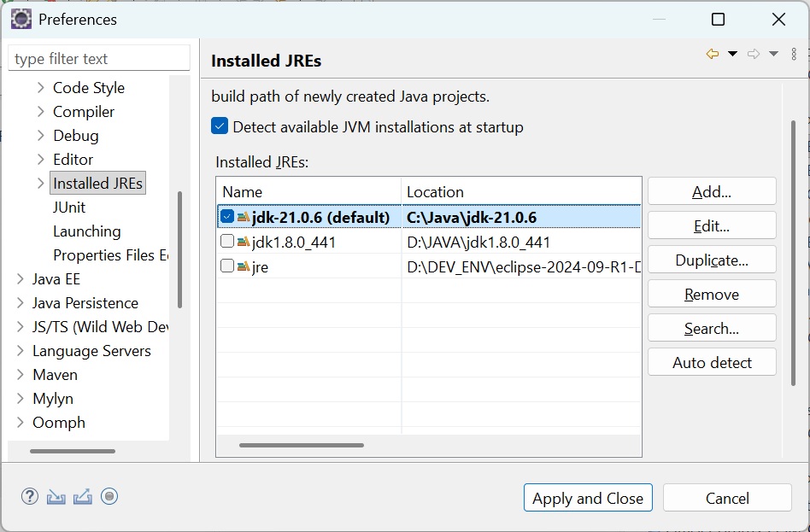Click the tree horizontal scrollbar thumb
The width and height of the screenshot is (810, 532).
click(73, 451)
